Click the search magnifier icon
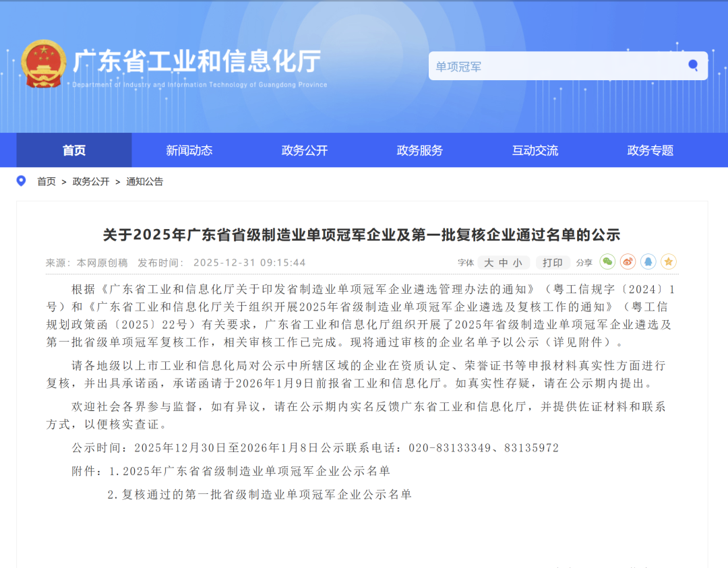The height and width of the screenshot is (568, 728). coord(693,65)
